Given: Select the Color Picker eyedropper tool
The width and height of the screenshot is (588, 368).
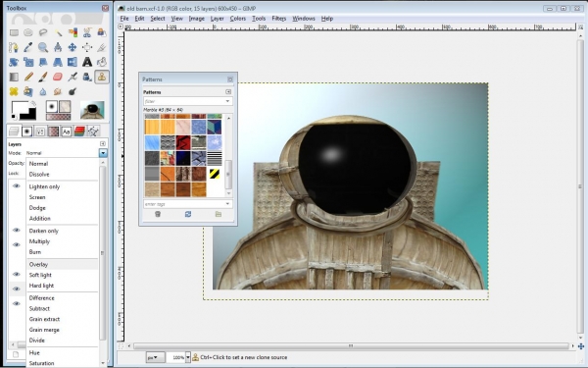Looking at the screenshot, I should (28, 47).
